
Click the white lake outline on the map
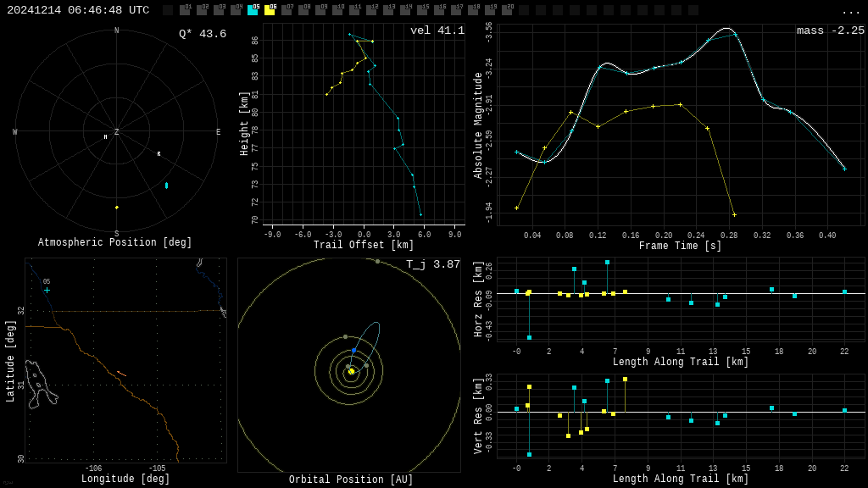click(x=39, y=385)
